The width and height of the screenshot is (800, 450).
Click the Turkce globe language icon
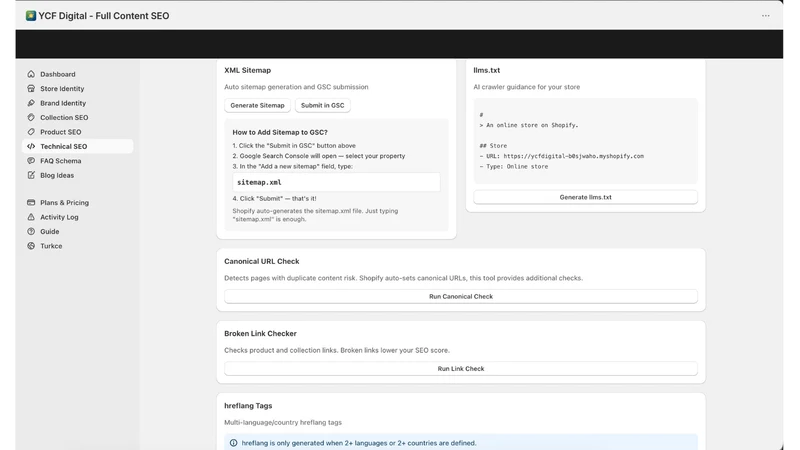tap(31, 245)
